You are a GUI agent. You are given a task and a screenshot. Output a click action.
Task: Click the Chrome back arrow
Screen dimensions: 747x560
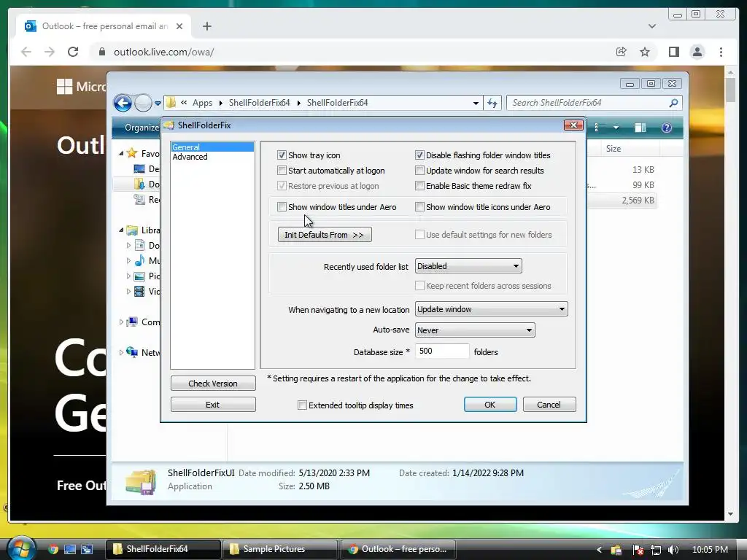tap(26, 52)
